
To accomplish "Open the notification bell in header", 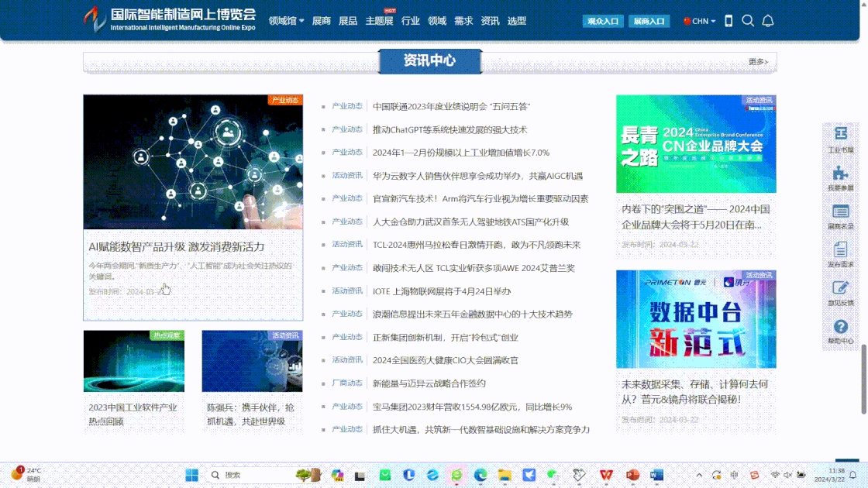I will click(768, 21).
